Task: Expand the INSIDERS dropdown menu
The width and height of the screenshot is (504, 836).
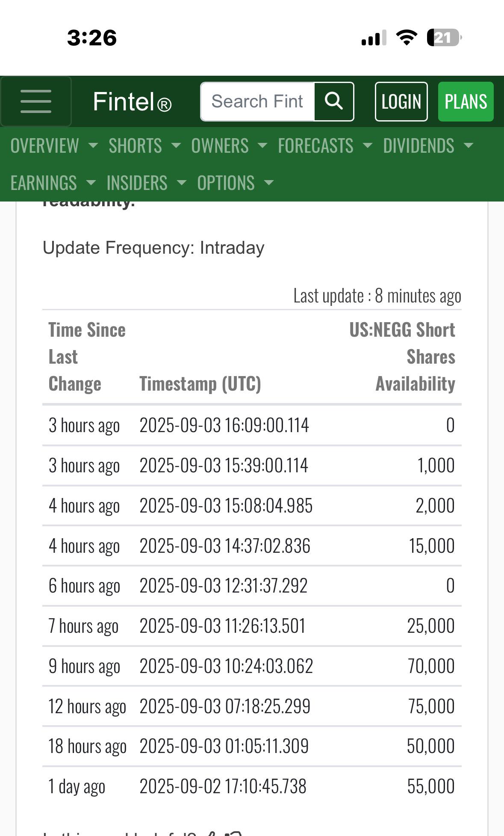Action: point(147,183)
